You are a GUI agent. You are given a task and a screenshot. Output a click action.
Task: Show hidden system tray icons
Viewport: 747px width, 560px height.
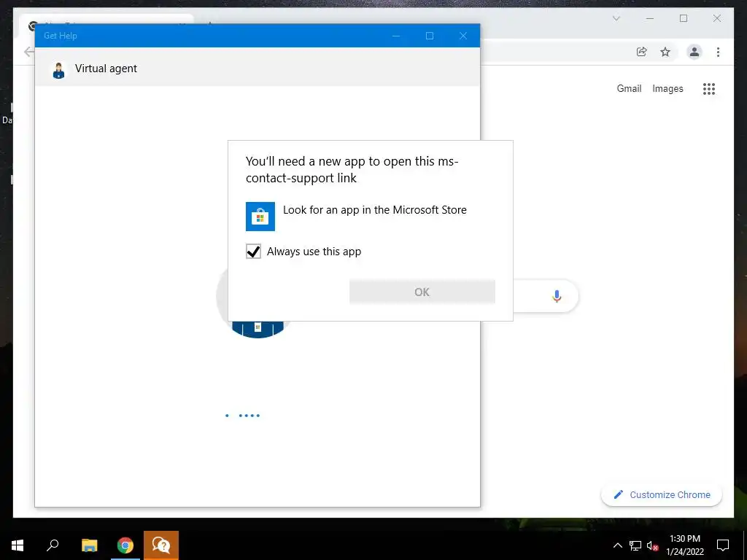617,545
